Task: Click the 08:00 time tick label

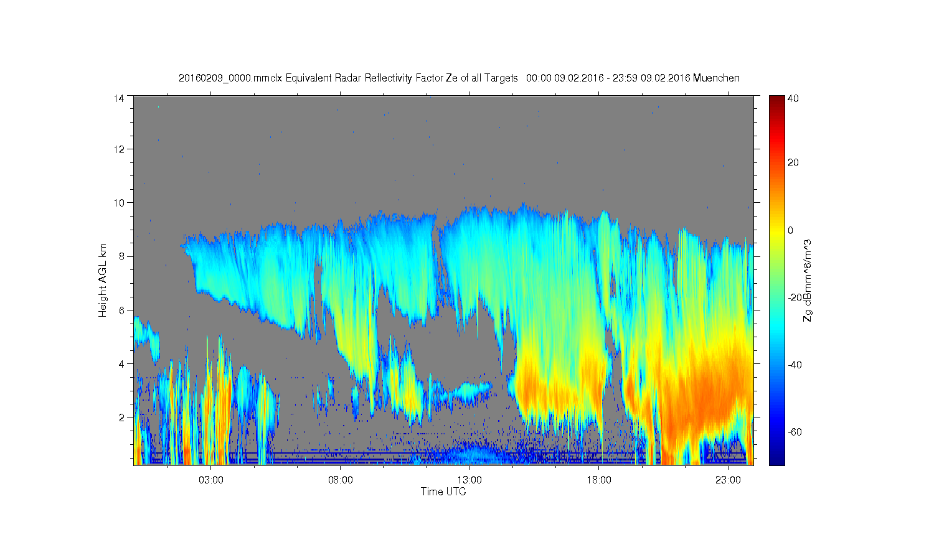Action: [341, 480]
